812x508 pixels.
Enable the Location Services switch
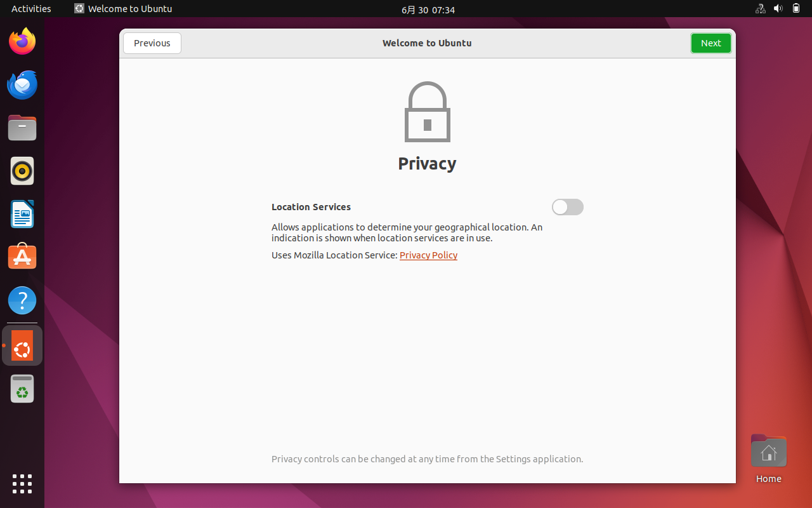click(x=567, y=207)
